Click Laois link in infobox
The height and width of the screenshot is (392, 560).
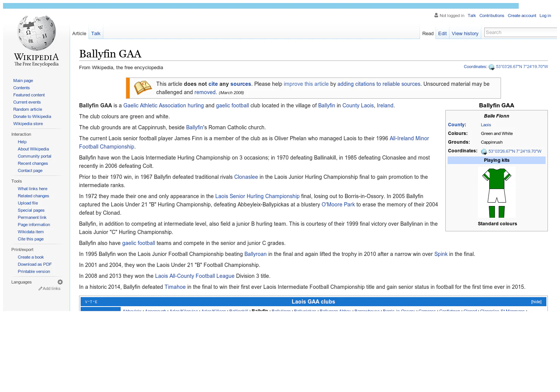tap(486, 125)
